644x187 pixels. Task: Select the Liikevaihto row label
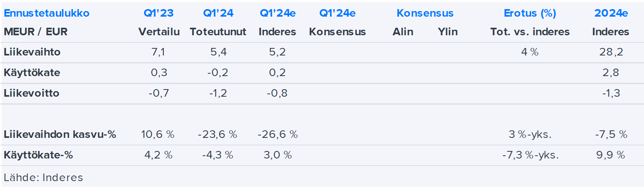point(32,52)
